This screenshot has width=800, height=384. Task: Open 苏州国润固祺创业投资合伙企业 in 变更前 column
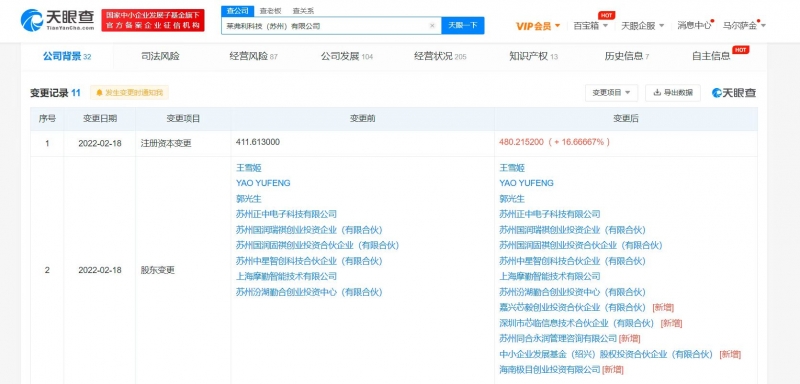(317, 245)
